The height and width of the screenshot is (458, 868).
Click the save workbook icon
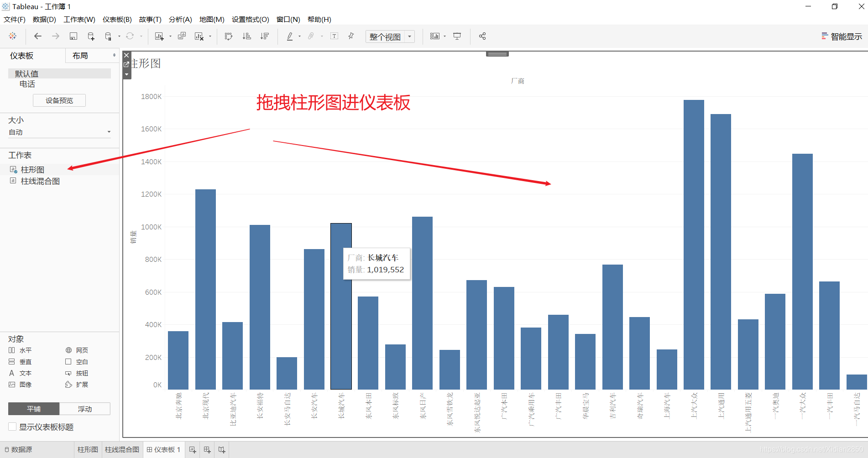(x=73, y=36)
